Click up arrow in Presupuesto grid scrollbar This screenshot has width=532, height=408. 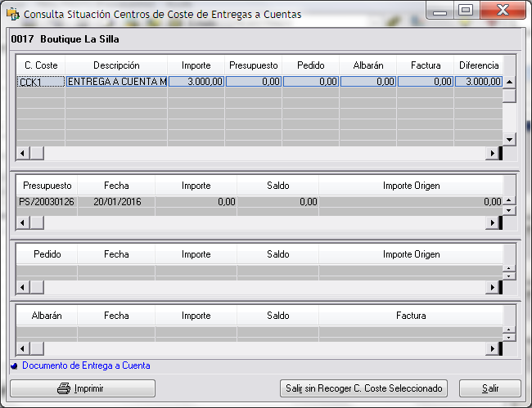click(509, 200)
